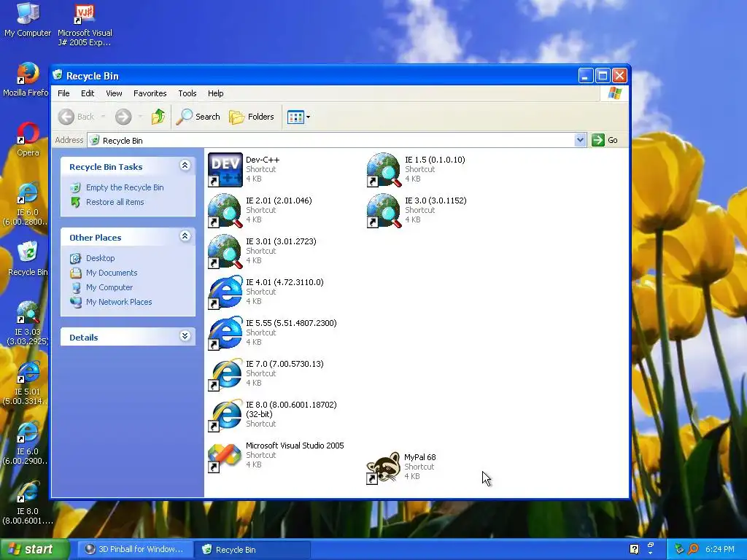Go to My Computer in Other Places
747x560 pixels.
coord(109,287)
